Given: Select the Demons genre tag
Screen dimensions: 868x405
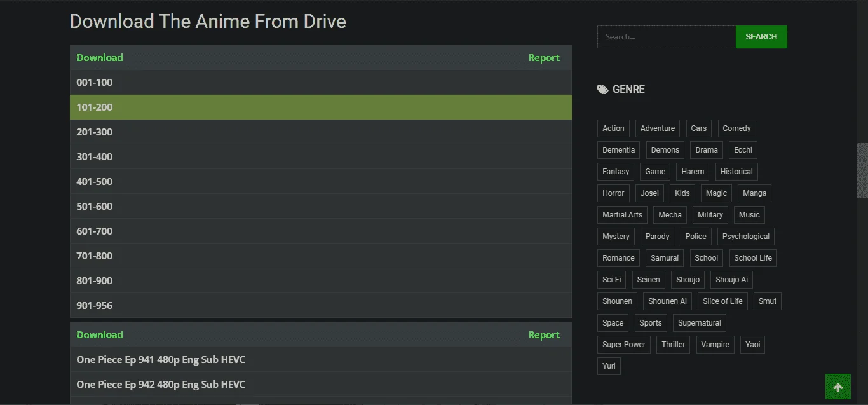Looking at the screenshot, I should (x=665, y=150).
